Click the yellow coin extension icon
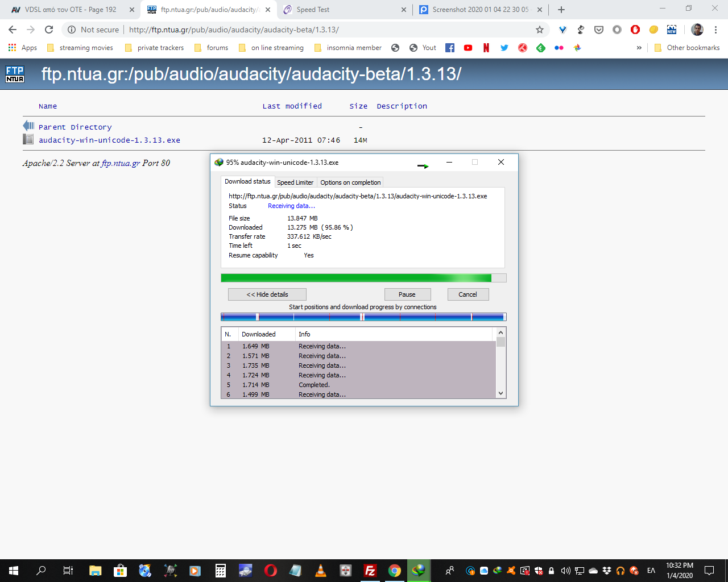This screenshot has height=582, width=728. click(653, 30)
